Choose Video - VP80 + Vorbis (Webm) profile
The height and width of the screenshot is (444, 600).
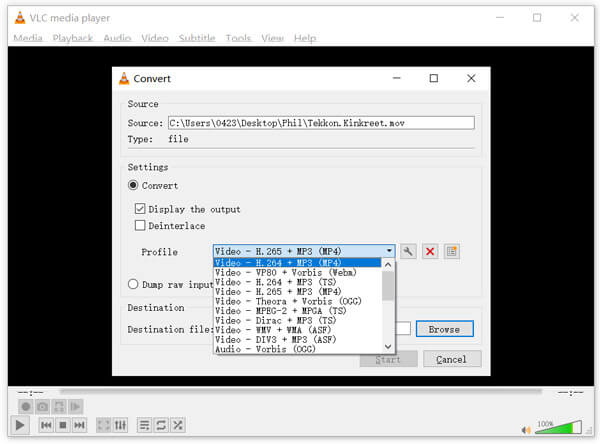[297, 273]
